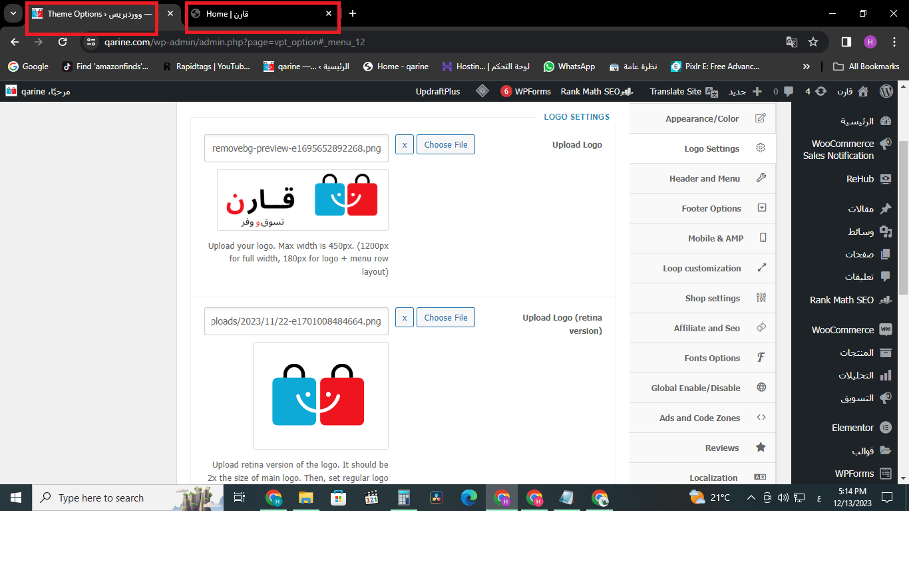
Task: Click Choose File for Upload Logo
Action: click(x=445, y=144)
